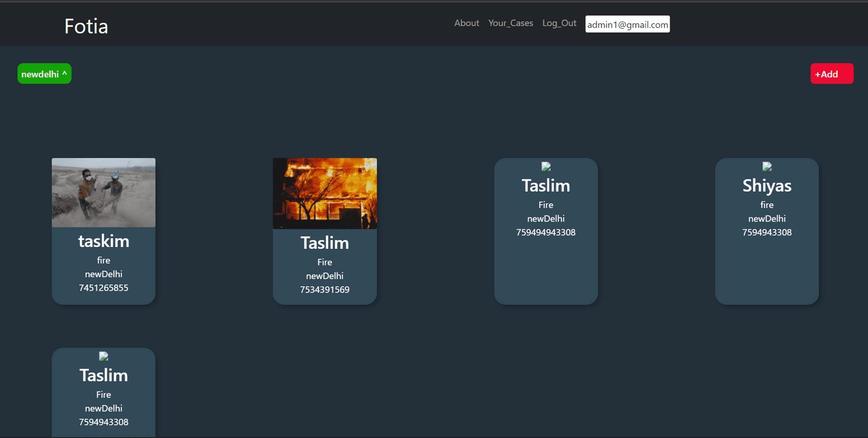This screenshot has height=438, width=868.
Task: Click the admin1@gmail.com account badge
Action: click(x=627, y=24)
